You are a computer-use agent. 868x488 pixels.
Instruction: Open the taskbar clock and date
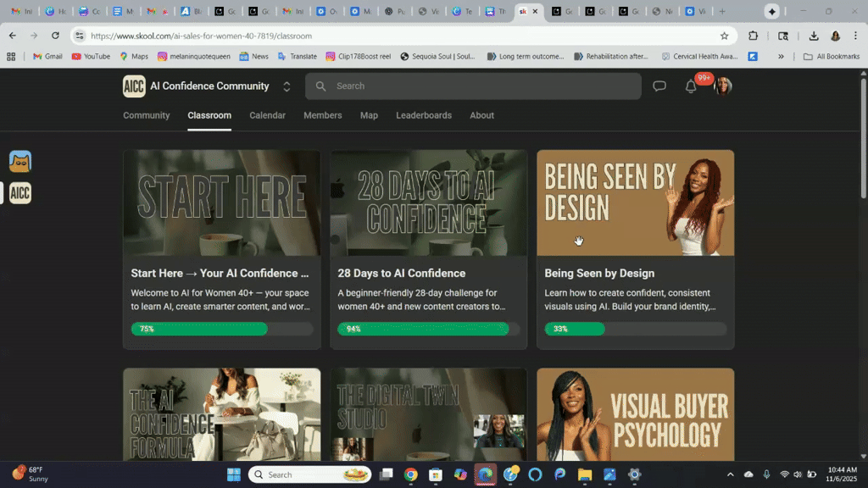(x=842, y=474)
